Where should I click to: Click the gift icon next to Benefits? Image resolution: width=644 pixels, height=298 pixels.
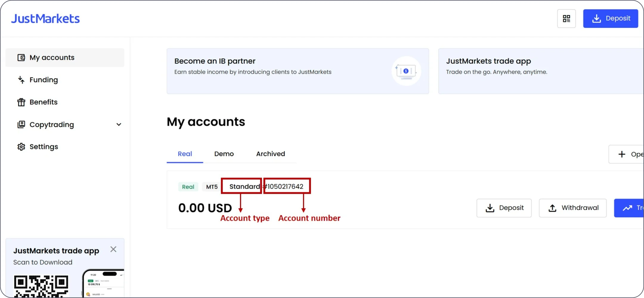coord(21,102)
